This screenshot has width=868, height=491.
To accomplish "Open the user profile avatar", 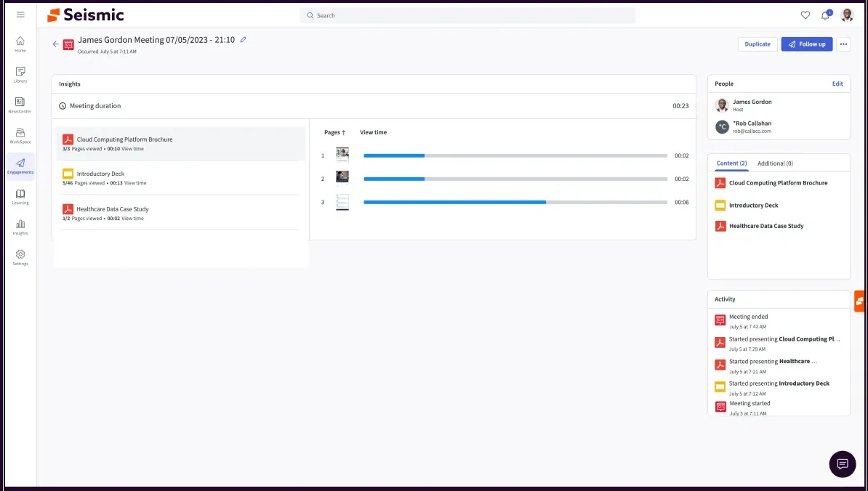I will [847, 15].
